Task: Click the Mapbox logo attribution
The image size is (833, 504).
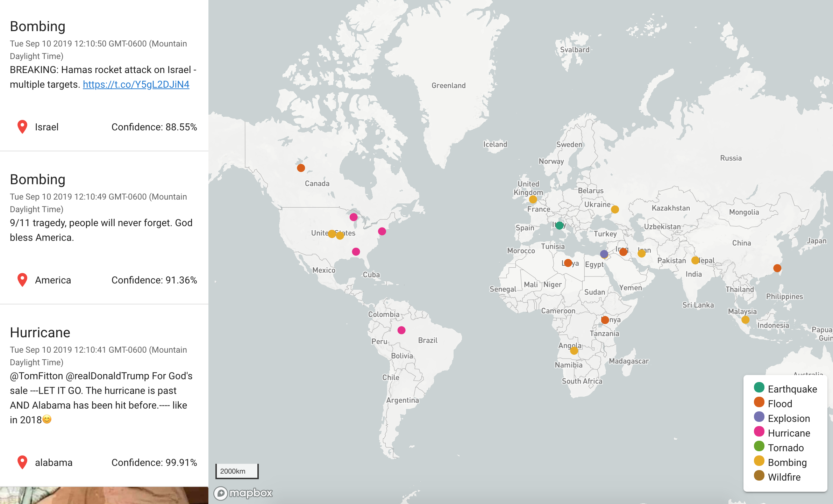Action: (x=244, y=493)
